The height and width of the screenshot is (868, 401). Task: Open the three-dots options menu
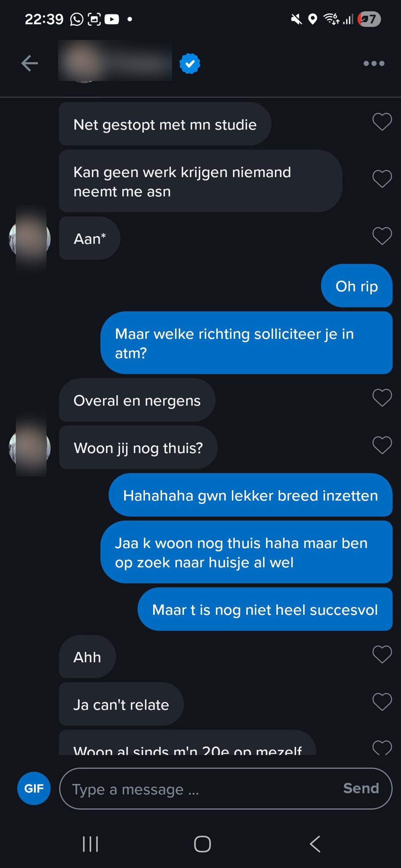[x=374, y=63]
